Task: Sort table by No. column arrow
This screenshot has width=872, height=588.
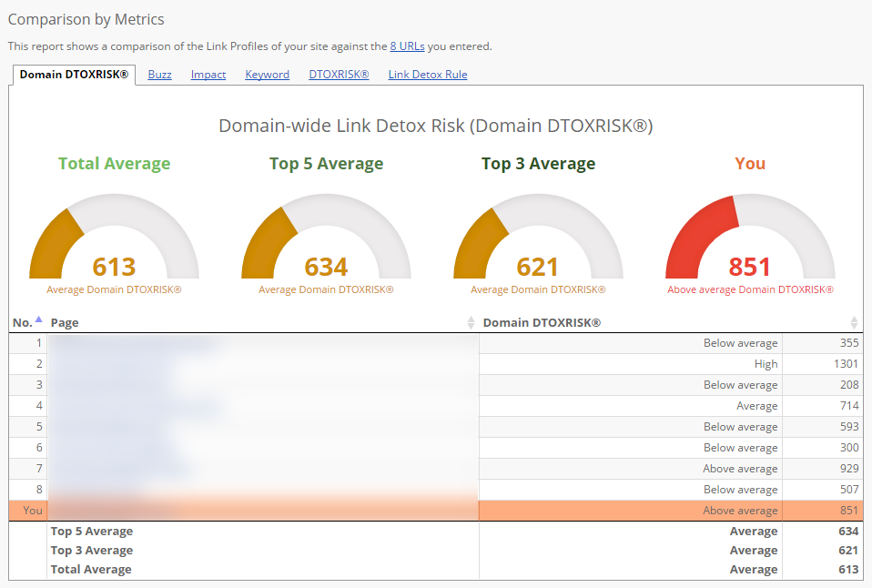Action: coord(39,321)
